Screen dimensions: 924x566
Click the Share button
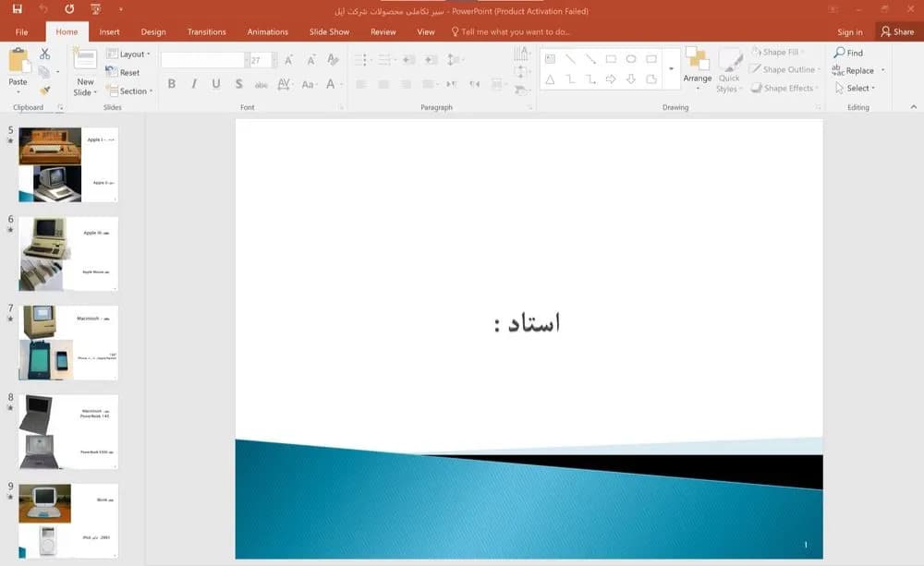(897, 31)
